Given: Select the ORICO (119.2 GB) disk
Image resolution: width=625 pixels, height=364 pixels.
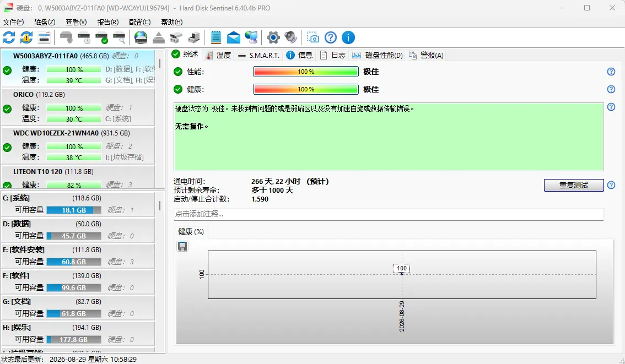Looking at the screenshot, I should (78, 107).
